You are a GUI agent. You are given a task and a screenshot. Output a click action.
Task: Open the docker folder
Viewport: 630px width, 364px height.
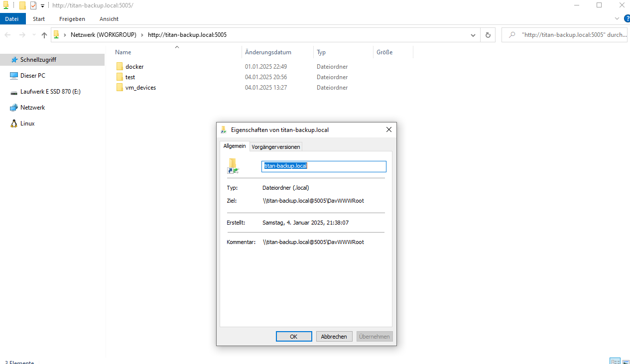coord(134,66)
